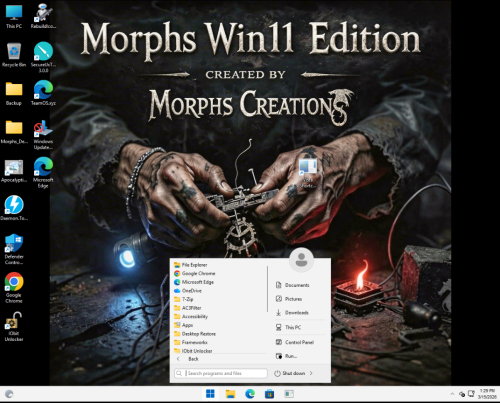Open File Explorer in the taskbar
The height and width of the screenshot is (403, 500).
(x=230, y=394)
